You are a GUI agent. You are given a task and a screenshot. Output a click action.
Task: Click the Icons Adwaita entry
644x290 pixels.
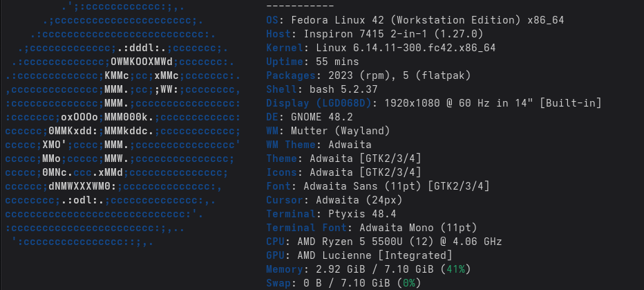click(x=344, y=172)
